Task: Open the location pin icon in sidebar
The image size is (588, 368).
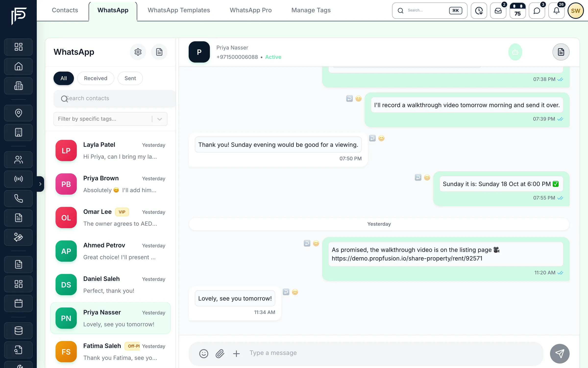Action: coord(18,113)
